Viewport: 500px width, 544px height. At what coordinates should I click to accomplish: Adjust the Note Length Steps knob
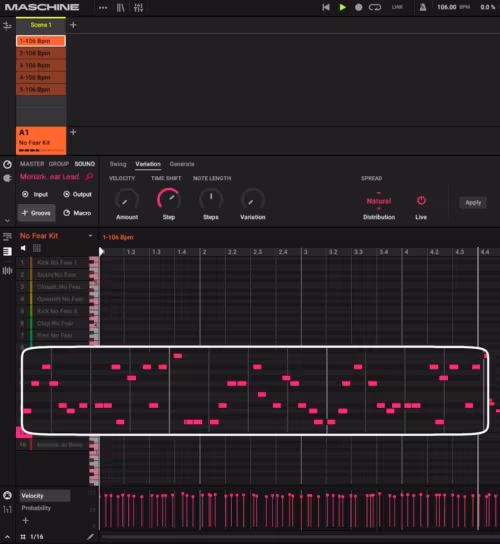(211, 199)
